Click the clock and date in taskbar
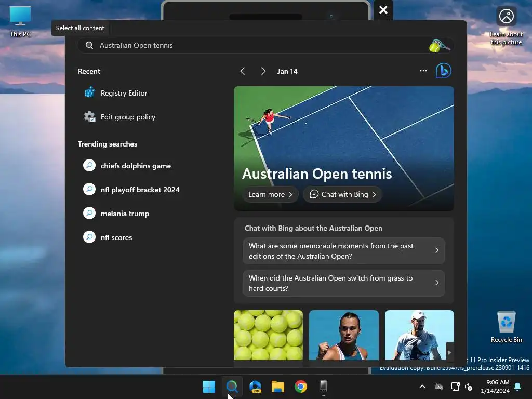This screenshot has width=532, height=399. [x=495, y=387]
